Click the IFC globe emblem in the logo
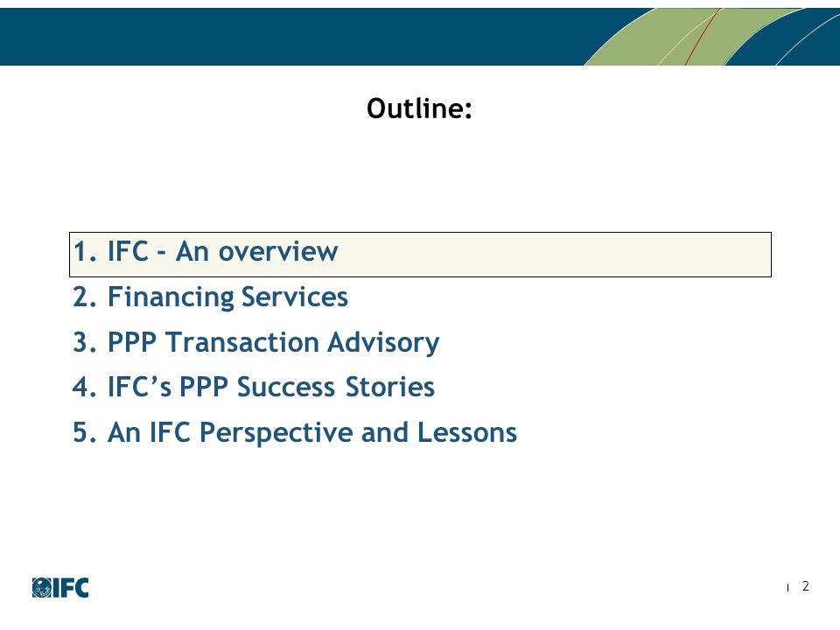The image size is (840, 630). click(42, 588)
